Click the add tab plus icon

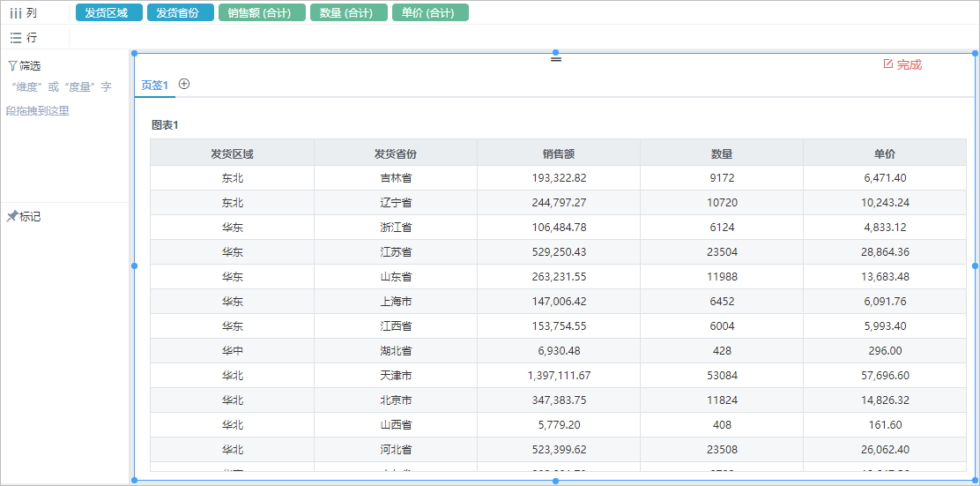click(183, 84)
